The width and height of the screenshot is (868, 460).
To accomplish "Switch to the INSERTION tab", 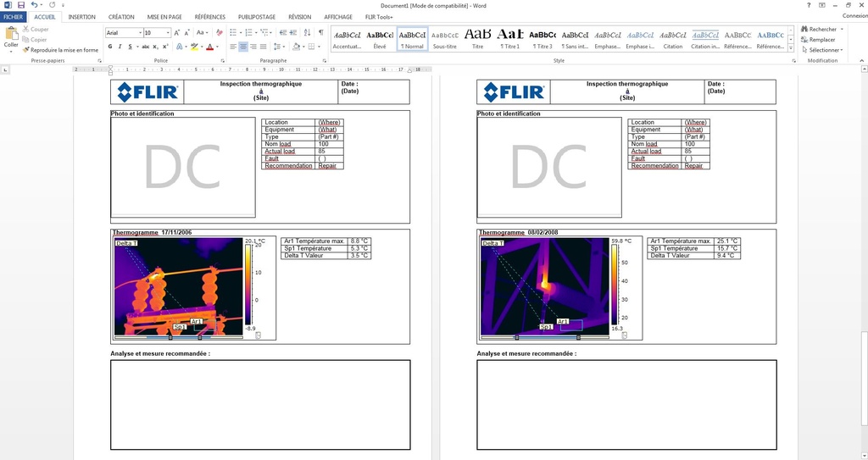I will (x=82, y=17).
